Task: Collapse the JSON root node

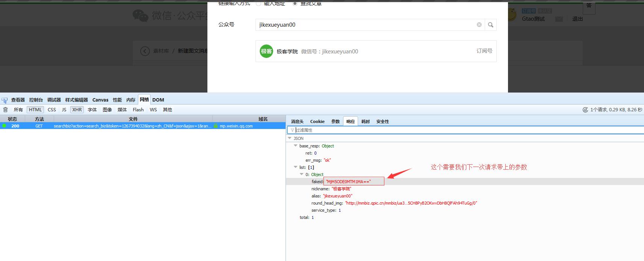Action: tap(290, 138)
